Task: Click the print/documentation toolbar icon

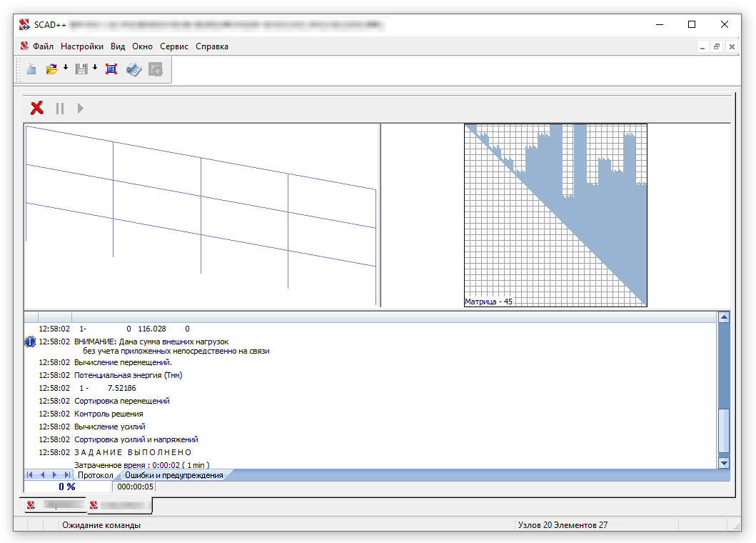Action: [134, 69]
